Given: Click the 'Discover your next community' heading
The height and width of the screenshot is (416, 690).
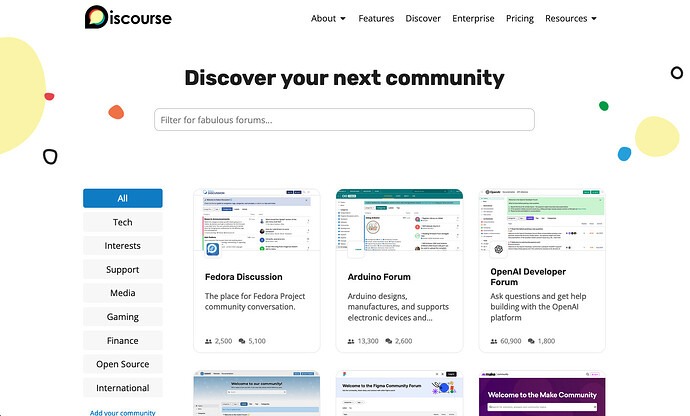Looking at the screenshot, I should pyautogui.click(x=345, y=78).
